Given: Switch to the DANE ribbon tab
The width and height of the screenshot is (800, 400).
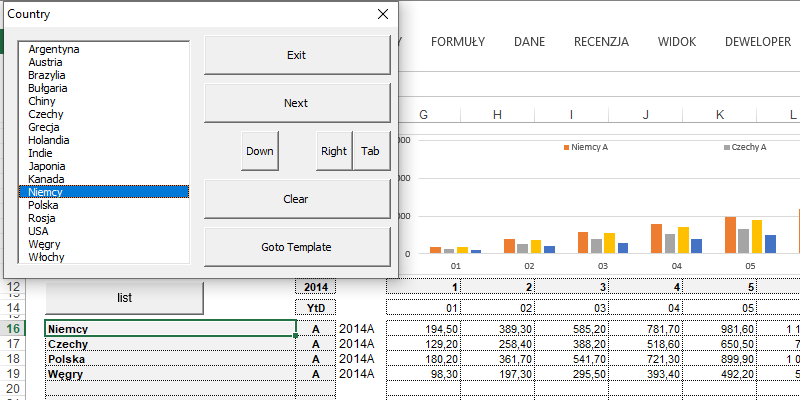Looking at the screenshot, I should pos(529,42).
